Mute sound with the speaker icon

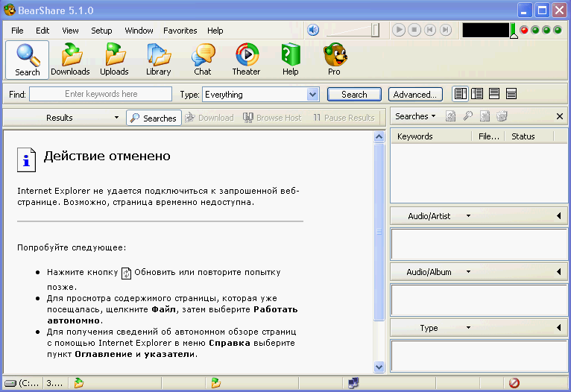313,30
